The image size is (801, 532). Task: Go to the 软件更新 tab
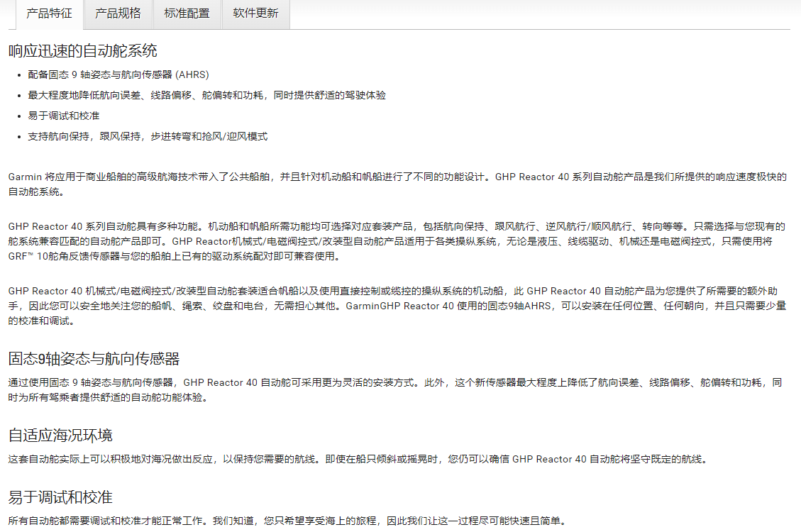[x=255, y=13]
